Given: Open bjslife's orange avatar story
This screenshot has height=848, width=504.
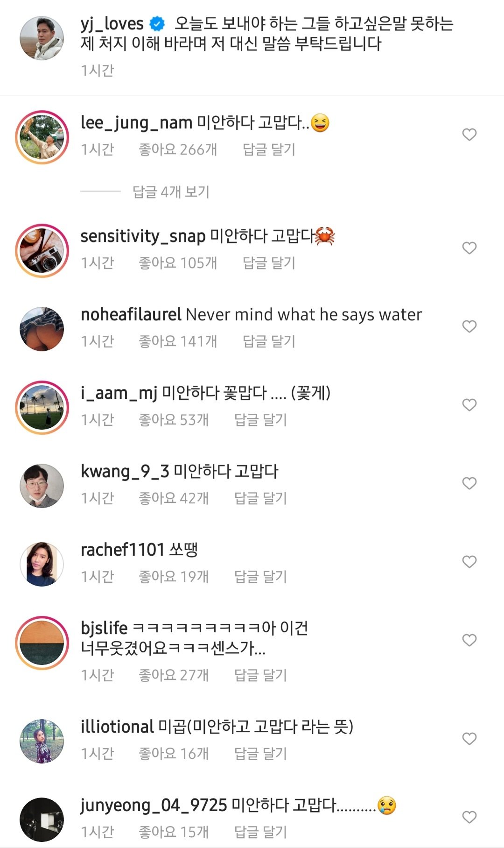Looking at the screenshot, I should 42,643.
